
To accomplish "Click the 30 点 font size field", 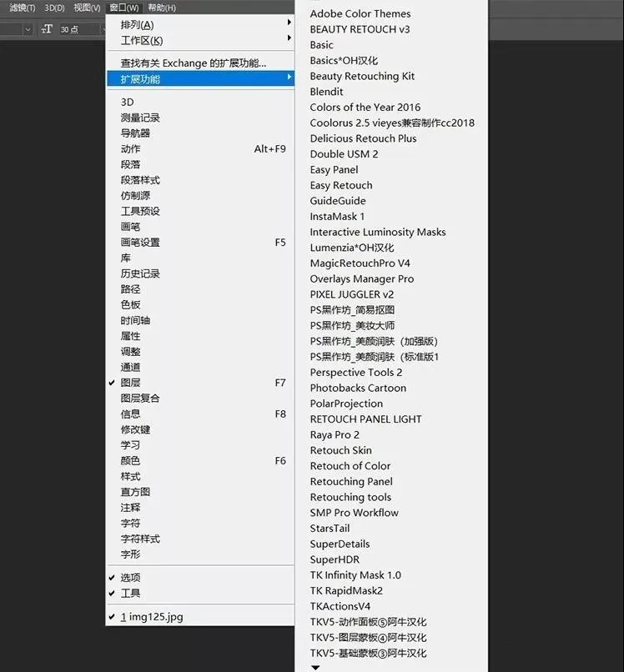I will tap(80, 29).
